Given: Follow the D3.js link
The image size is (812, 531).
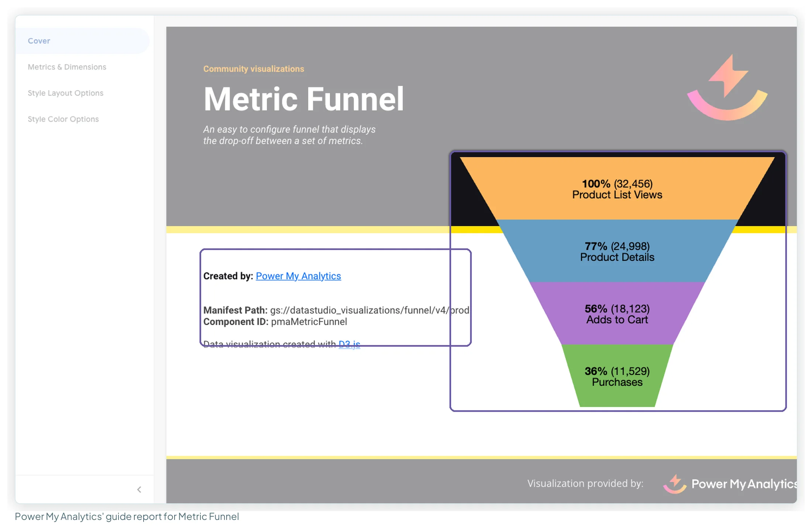Looking at the screenshot, I should [x=349, y=344].
